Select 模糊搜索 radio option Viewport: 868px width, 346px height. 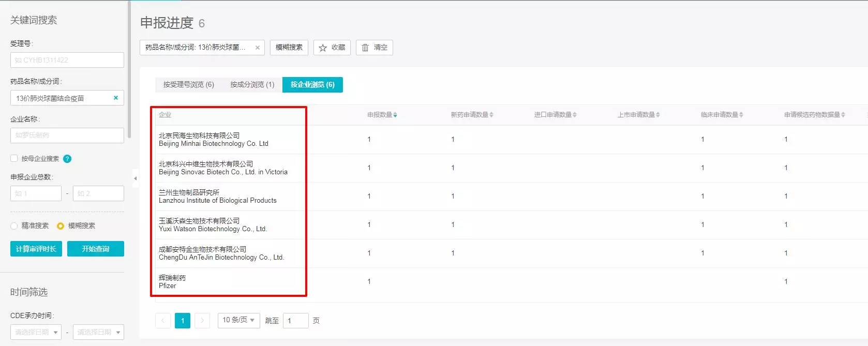[x=61, y=226]
